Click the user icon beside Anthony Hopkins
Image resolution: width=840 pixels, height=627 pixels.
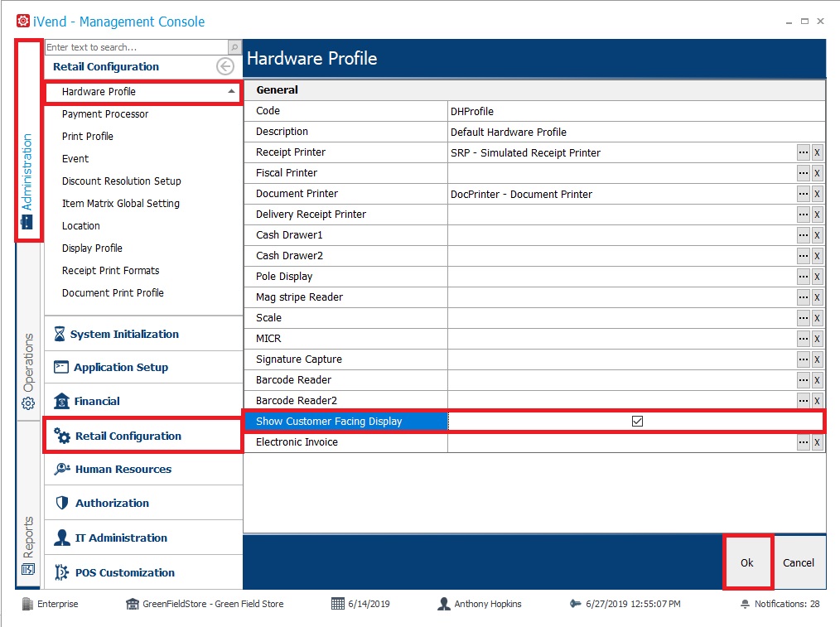pos(443,604)
